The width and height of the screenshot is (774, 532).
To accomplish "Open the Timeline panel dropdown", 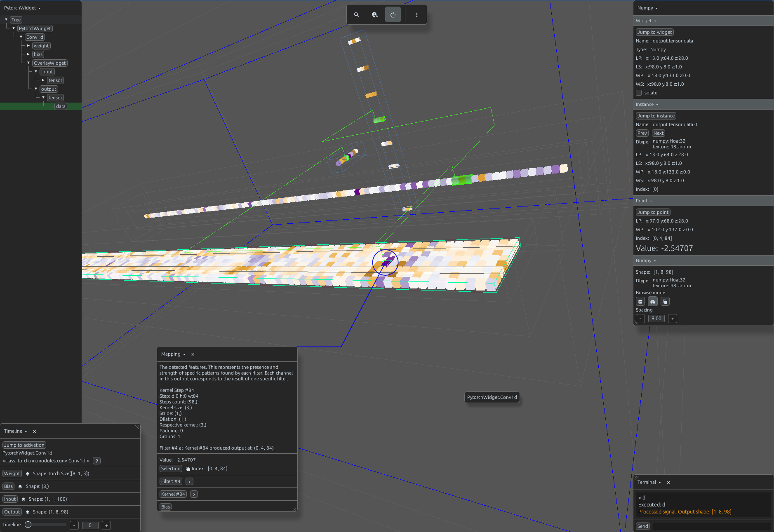I will [16, 431].
